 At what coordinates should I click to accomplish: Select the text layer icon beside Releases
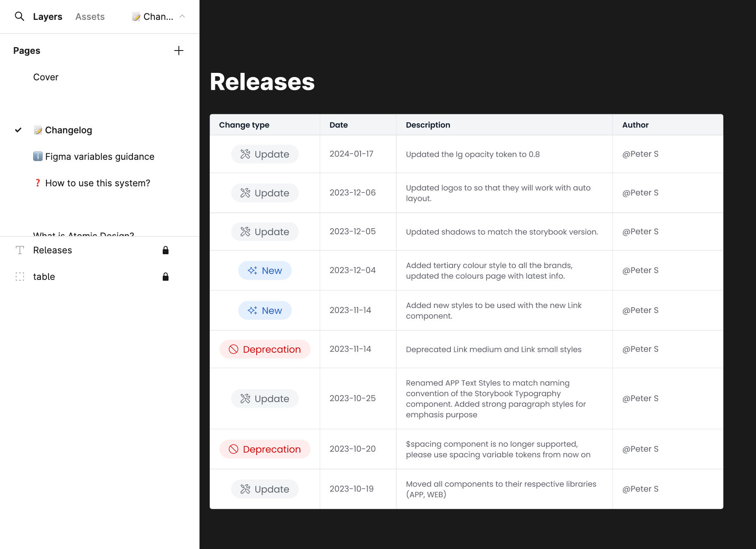[19, 250]
